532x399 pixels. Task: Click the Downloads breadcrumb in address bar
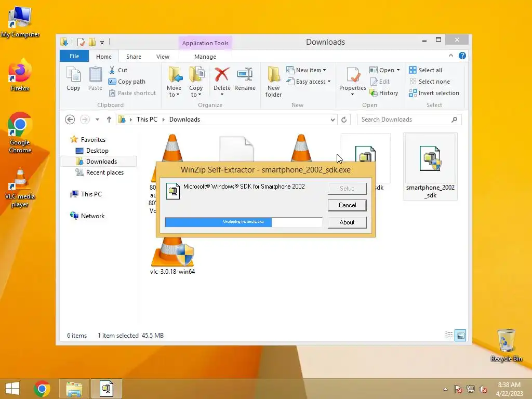click(x=184, y=119)
